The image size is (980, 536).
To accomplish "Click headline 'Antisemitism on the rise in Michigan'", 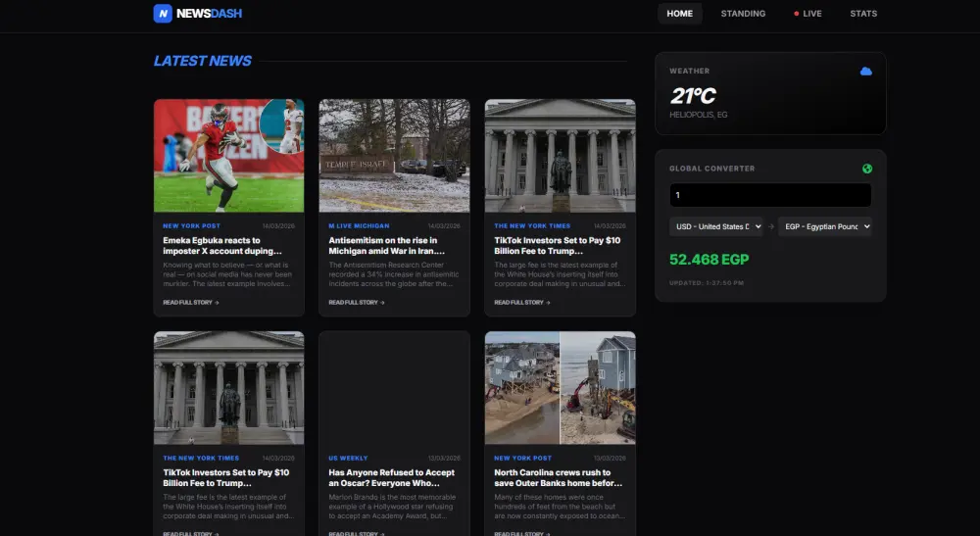I will [386, 246].
